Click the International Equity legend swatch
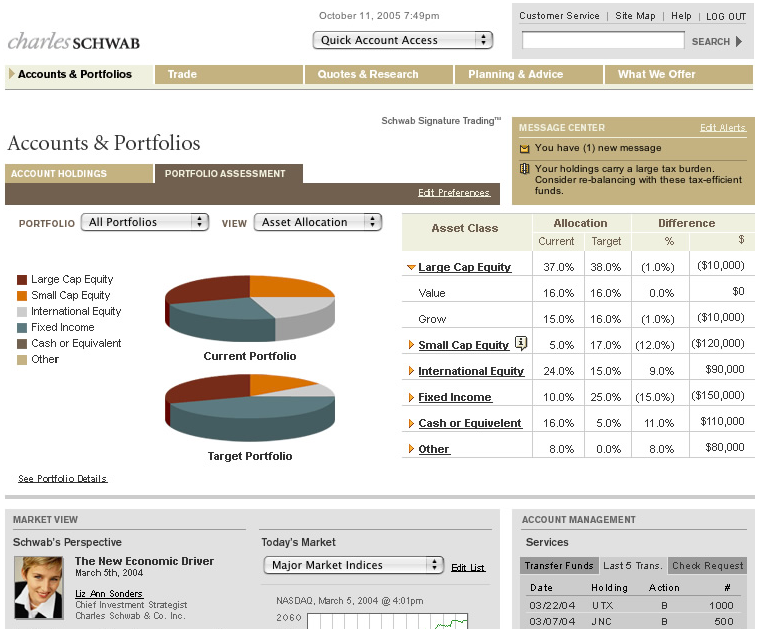This screenshot has height=629, width=758. pos(22,311)
